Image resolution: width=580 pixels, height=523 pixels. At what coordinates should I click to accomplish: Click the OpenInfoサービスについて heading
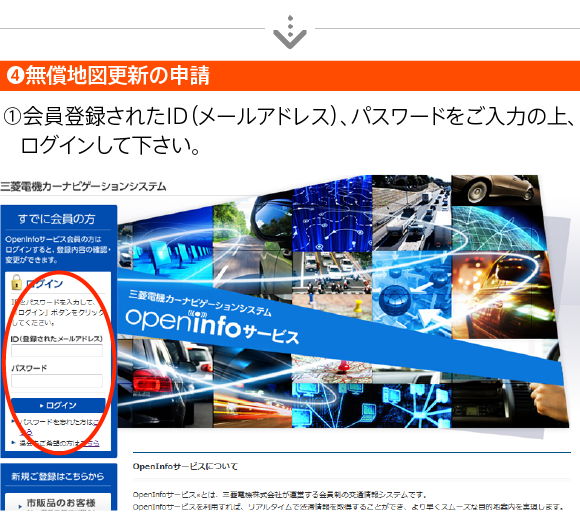click(x=185, y=466)
